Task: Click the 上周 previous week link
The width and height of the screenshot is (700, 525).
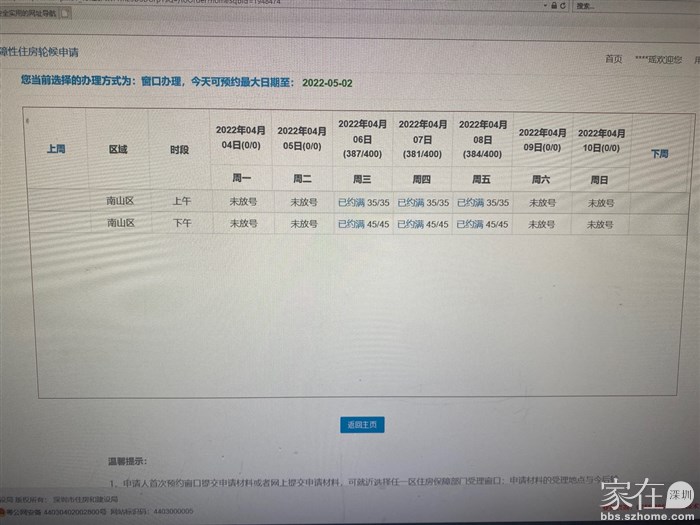Action: 55,149
